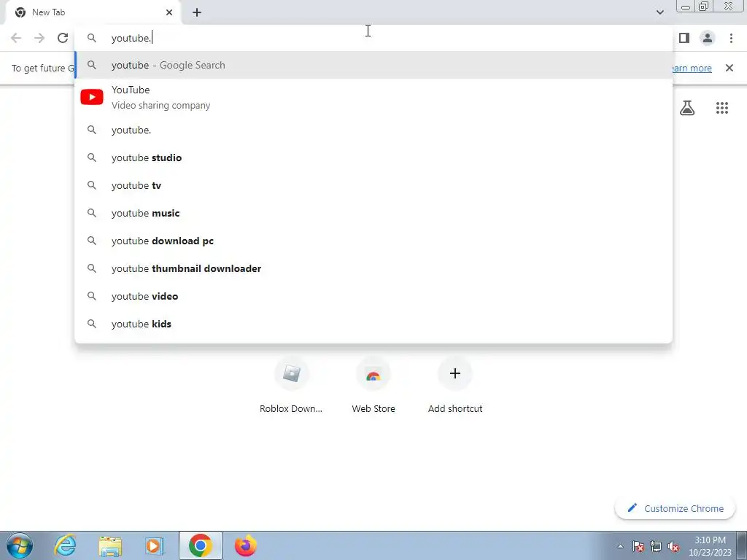The width and height of the screenshot is (747, 560).
Task: Select the youtube kids suggestion
Action: (373, 324)
